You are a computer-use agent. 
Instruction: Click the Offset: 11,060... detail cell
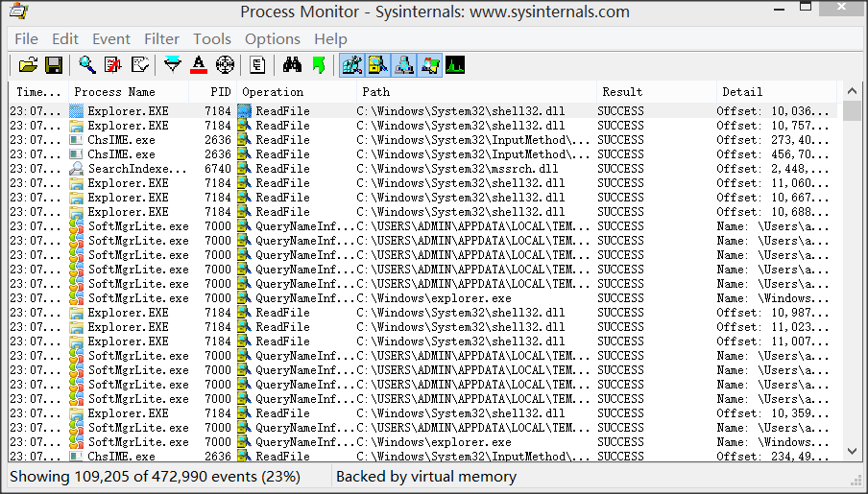(x=773, y=183)
